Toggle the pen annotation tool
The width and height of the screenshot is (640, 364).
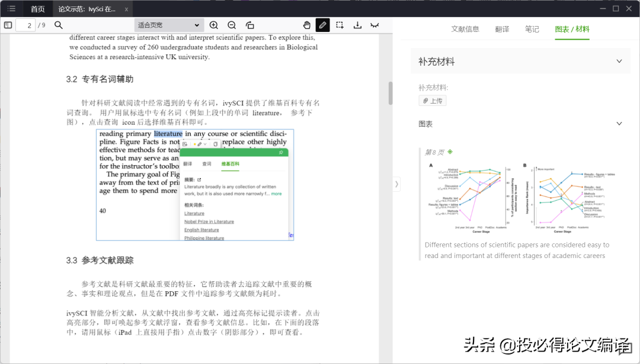pyautogui.click(x=322, y=25)
